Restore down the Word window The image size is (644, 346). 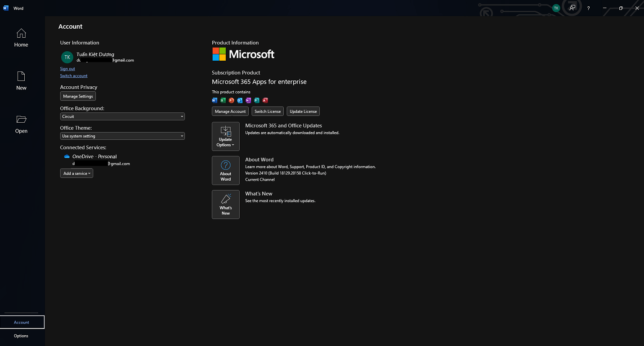pos(621,8)
